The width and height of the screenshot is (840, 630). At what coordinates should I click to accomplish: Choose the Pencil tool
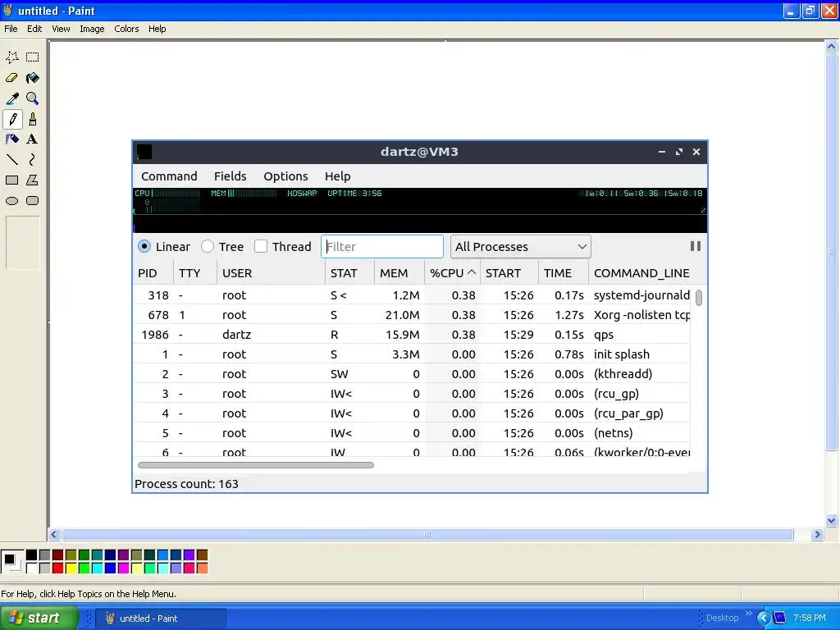click(x=12, y=119)
